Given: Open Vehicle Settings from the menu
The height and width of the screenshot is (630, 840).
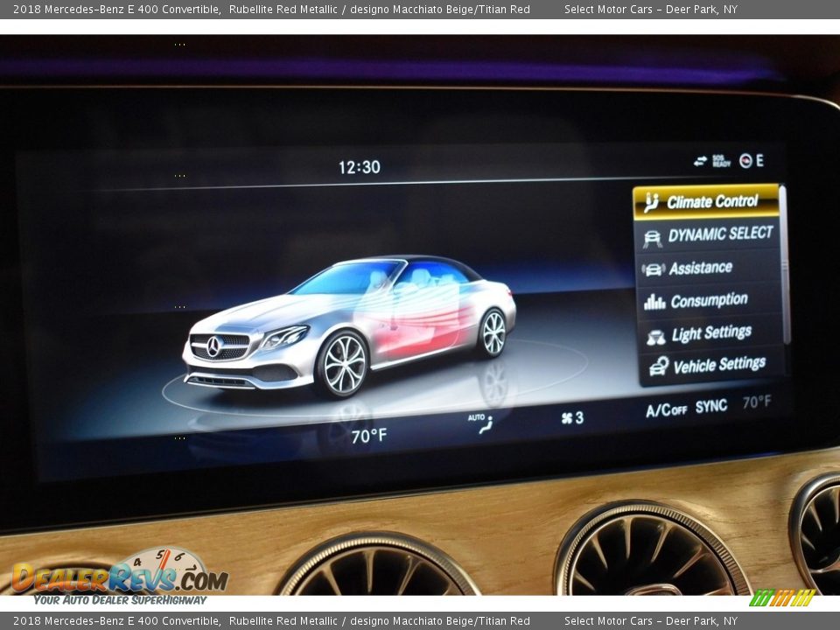Looking at the screenshot, I should pos(712,366).
